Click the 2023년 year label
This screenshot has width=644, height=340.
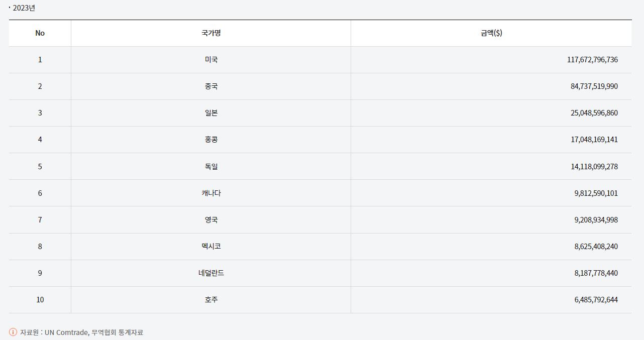pos(24,8)
